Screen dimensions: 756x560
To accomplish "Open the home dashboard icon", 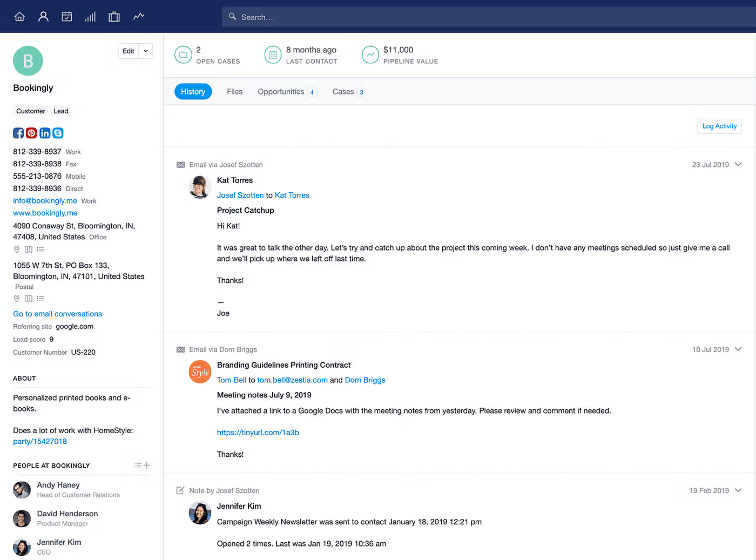I will pos(19,17).
